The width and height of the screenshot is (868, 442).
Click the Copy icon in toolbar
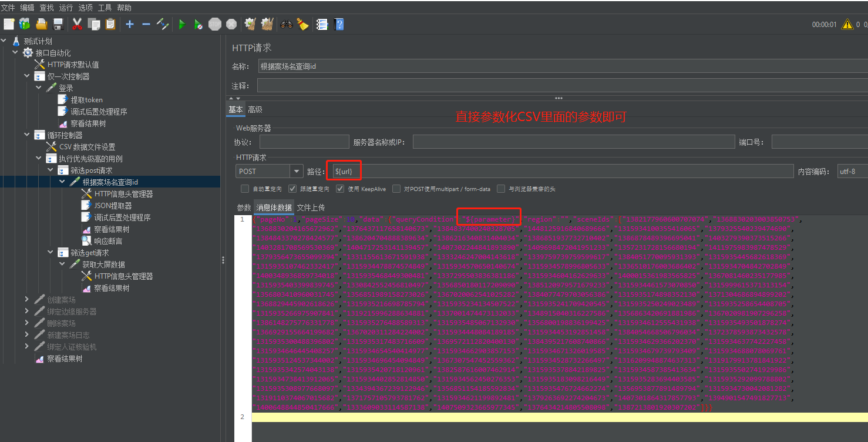[x=94, y=24]
